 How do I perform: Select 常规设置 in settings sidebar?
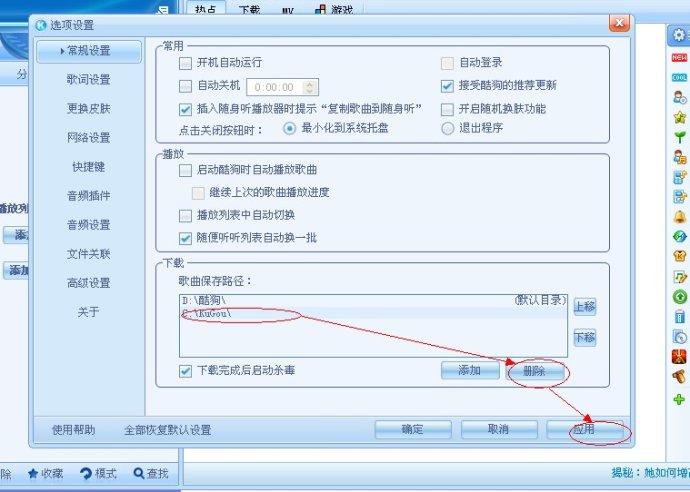[89, 51]
